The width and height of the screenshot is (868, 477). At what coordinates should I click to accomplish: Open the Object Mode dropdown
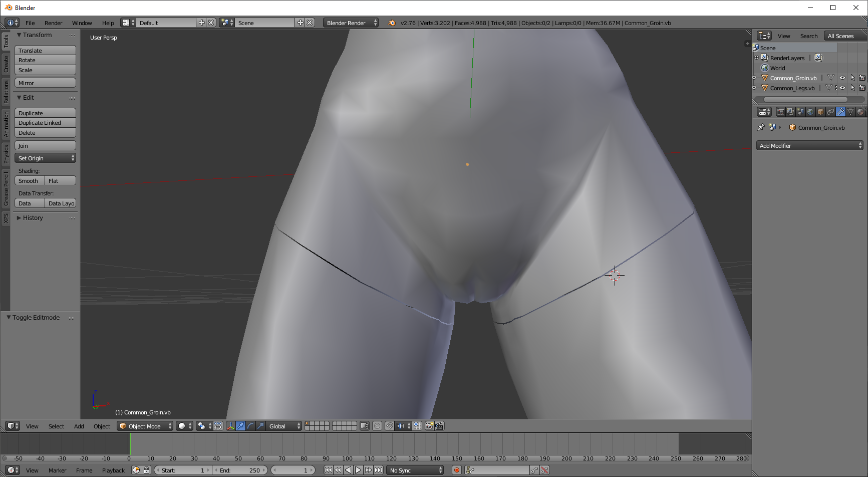tap(145, 426)
